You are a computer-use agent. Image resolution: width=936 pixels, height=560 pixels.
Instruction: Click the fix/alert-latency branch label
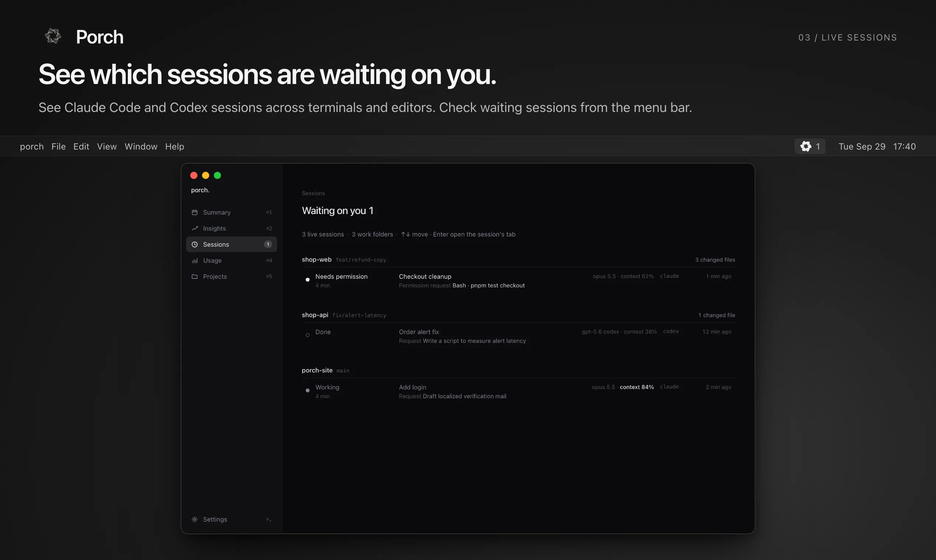coord(359,315)
